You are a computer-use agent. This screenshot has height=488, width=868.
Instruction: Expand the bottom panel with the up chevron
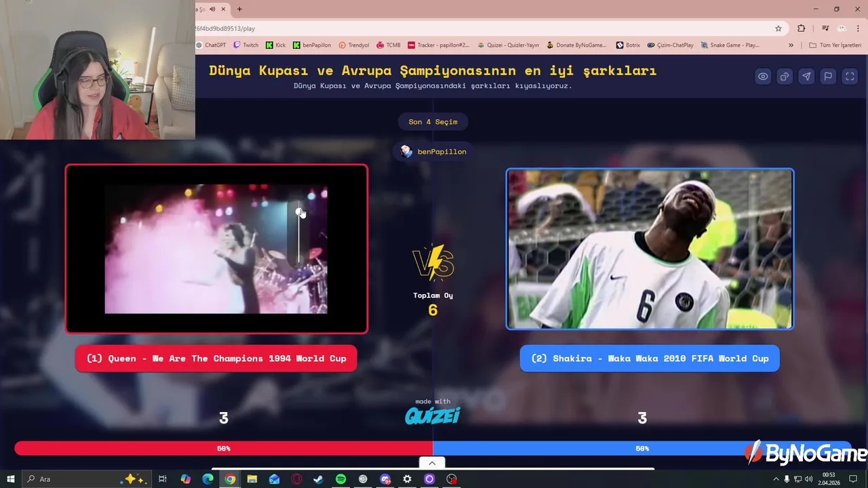(x=432, y=464)
